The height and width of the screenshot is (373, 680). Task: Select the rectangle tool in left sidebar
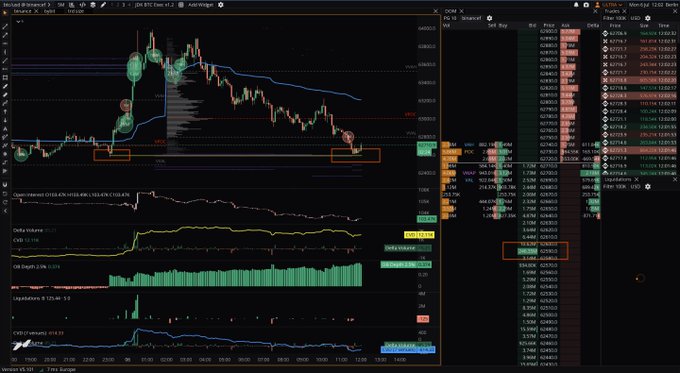click(x=5, y=78)
